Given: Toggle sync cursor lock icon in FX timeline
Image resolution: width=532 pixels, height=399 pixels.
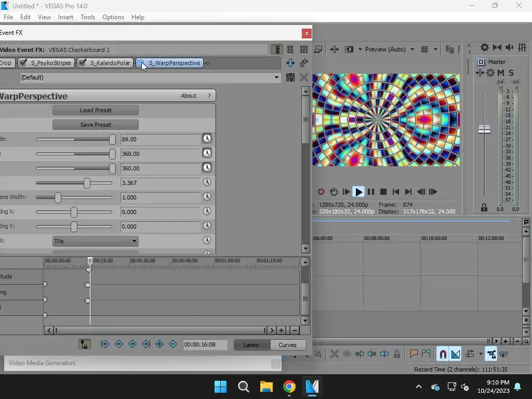Looking at the screenshot, I should [85, 344].
